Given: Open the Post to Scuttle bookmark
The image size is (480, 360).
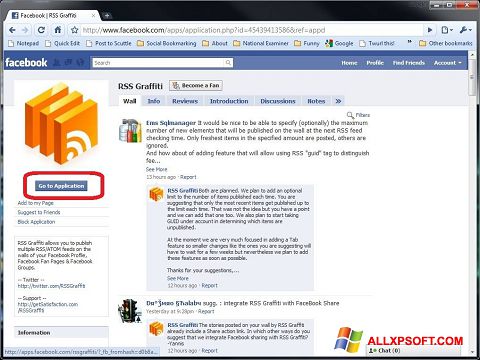Looking at the screenshot, I should (x=109, y=43).
